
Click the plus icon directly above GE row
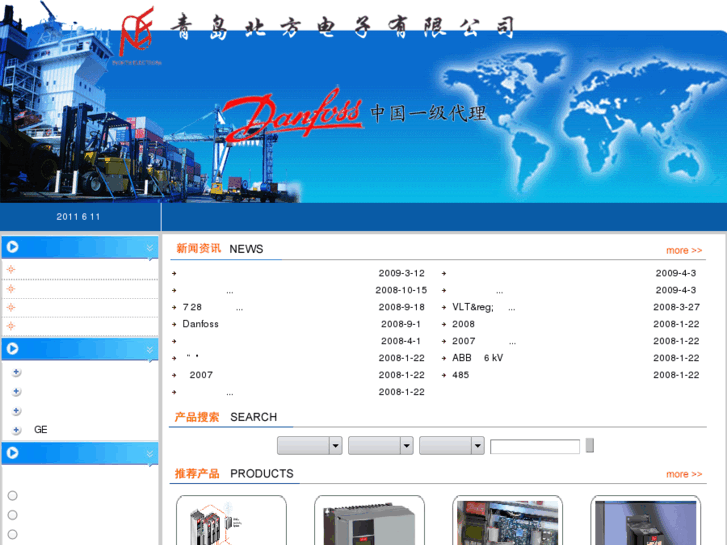16,411
